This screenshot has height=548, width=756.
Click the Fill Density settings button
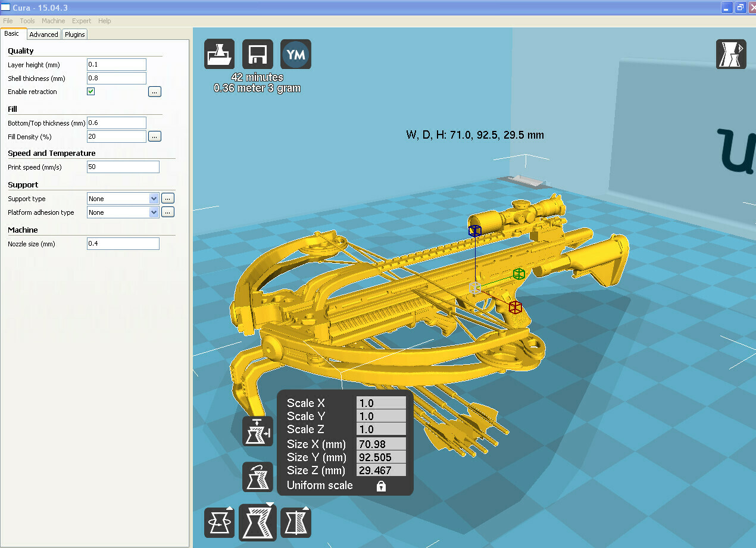pos(154,136)
